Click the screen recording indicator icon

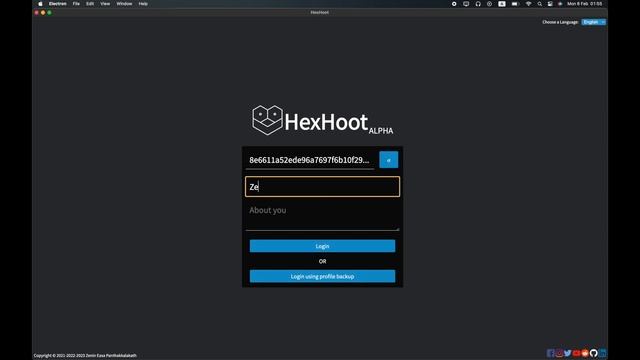(454, 4)
